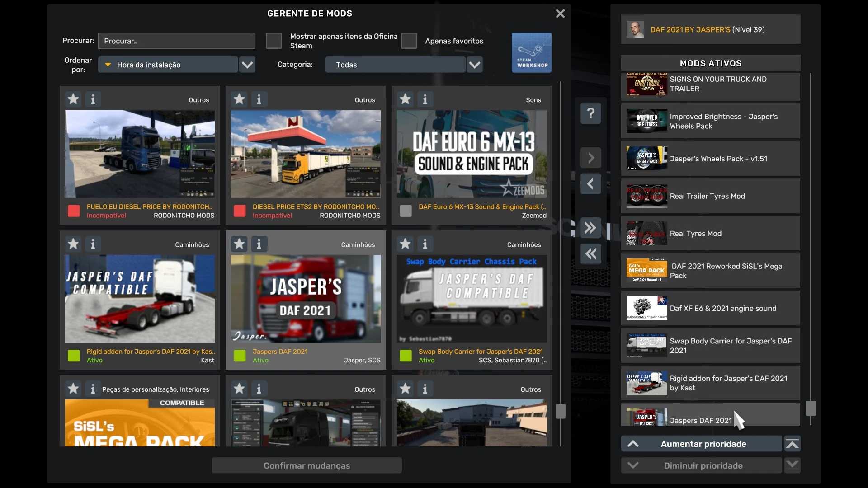868x488 pixels.
Task: Move mod to lowest priority
Action: [792, 465]
